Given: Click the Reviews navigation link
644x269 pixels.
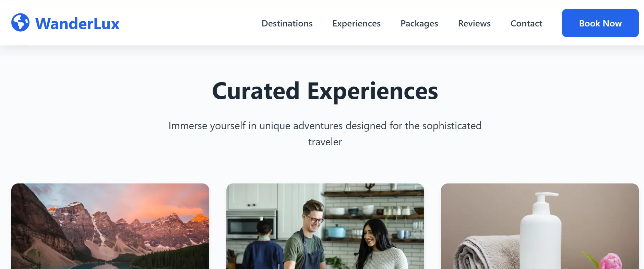Looking at the screenshot, I should pyautogui.click(x=474, y=23).
